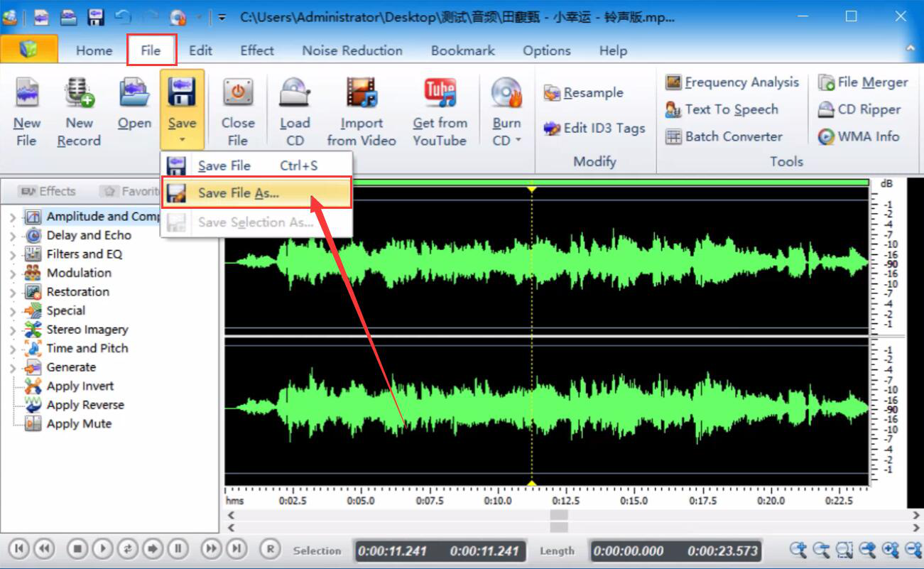Image resolution: width=924 pixels, height=569 pixels.
Task: Expand the Generate category
Action: click(13, 368)
